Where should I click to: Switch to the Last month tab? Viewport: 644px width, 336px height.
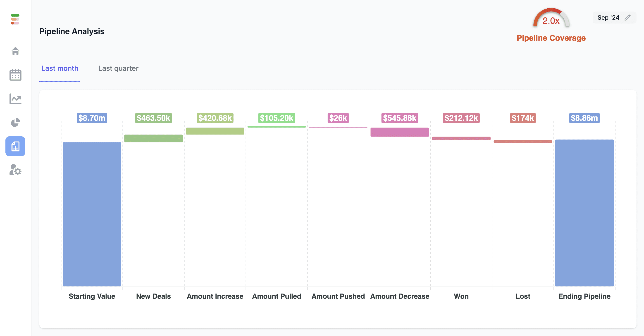[60, 69]
